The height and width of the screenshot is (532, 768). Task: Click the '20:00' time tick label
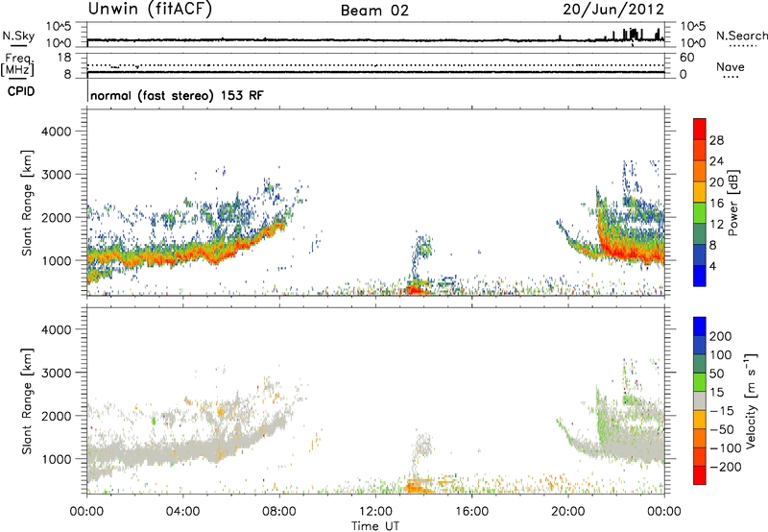567,512
